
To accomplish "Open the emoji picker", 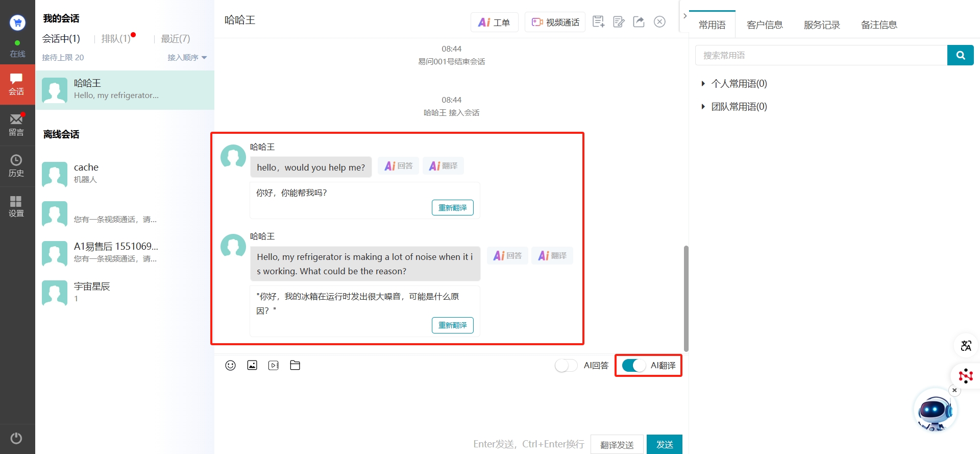I will (231, 365).
